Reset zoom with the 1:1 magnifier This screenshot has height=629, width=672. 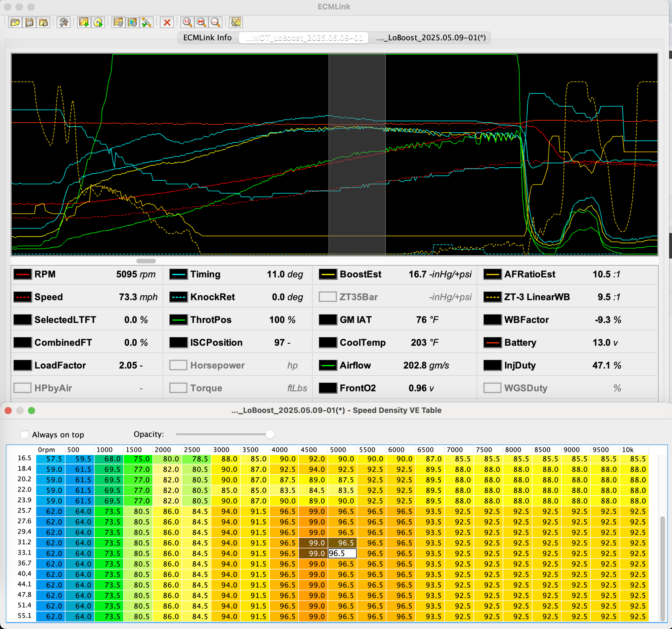(187, 22)
